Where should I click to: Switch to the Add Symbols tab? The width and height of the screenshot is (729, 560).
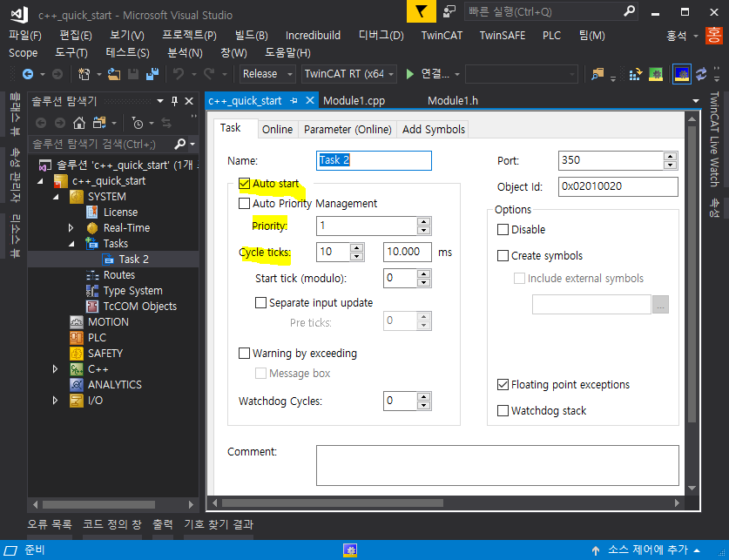434,130
